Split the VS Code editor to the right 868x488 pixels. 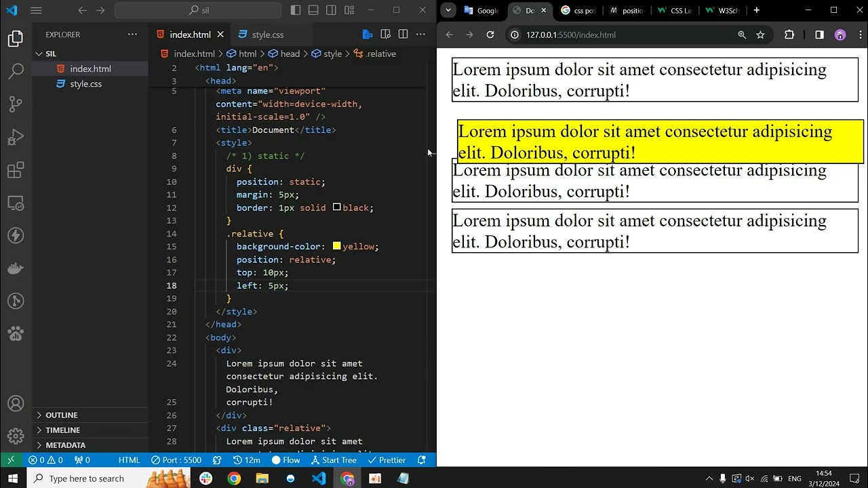coord(403,35)
